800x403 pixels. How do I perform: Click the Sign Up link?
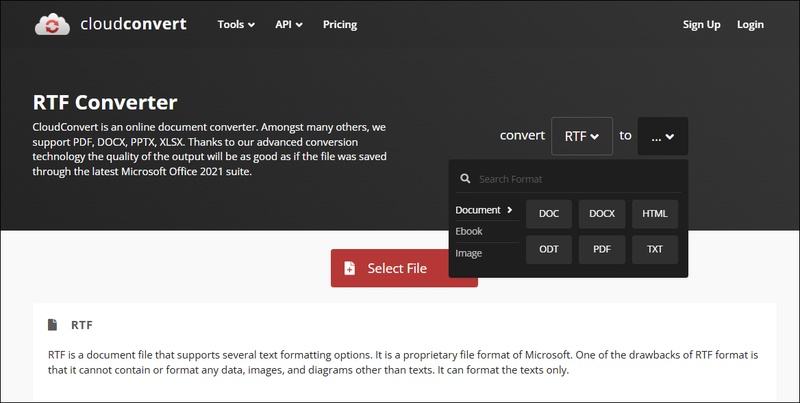(702, 24)
